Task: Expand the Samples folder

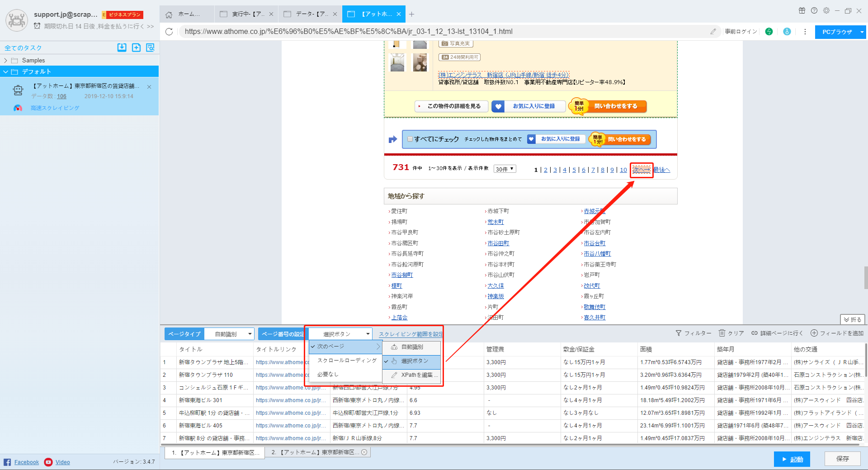Action: tap(5, 60)
